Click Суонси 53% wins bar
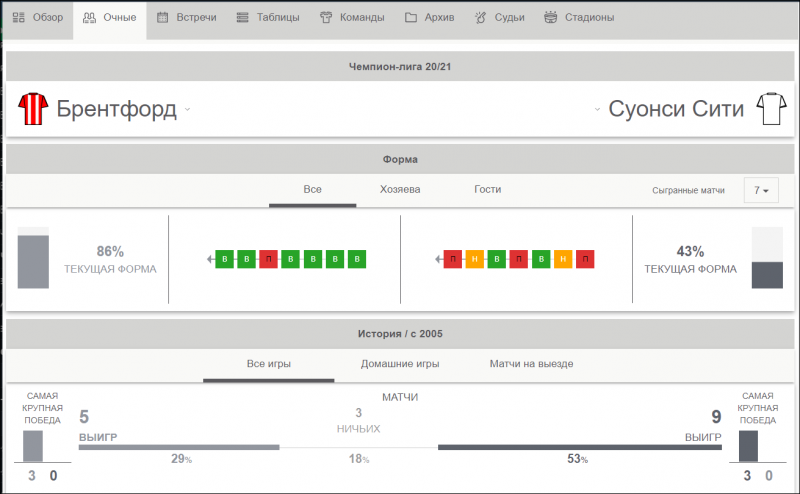800x494 pixels. (580, 448)
